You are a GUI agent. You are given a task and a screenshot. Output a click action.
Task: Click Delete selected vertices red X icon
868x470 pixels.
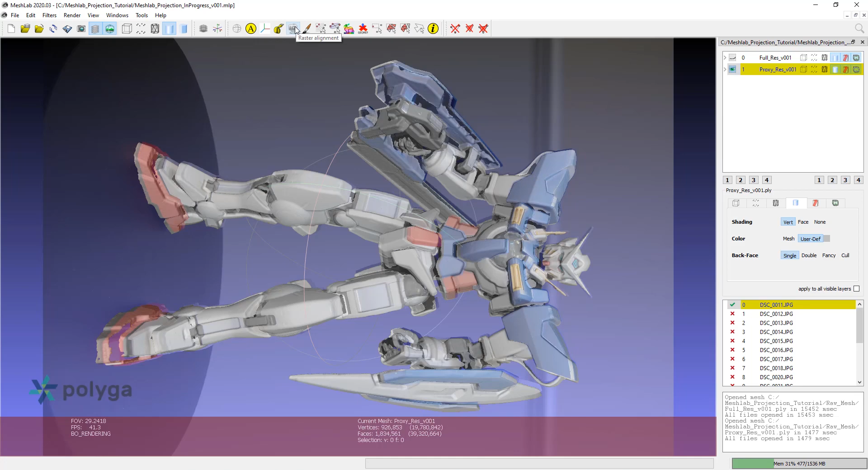[455, 29]
